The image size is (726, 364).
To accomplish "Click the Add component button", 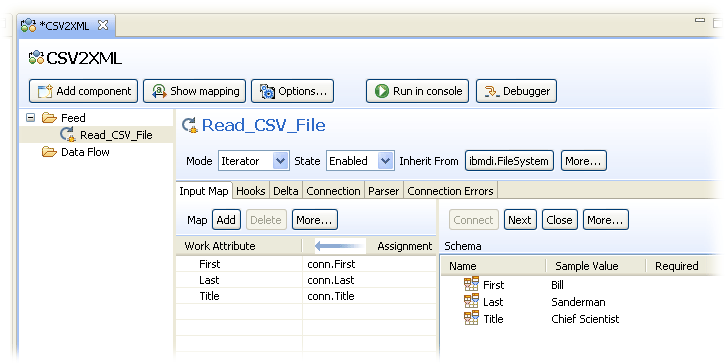I will coord(83,91).
